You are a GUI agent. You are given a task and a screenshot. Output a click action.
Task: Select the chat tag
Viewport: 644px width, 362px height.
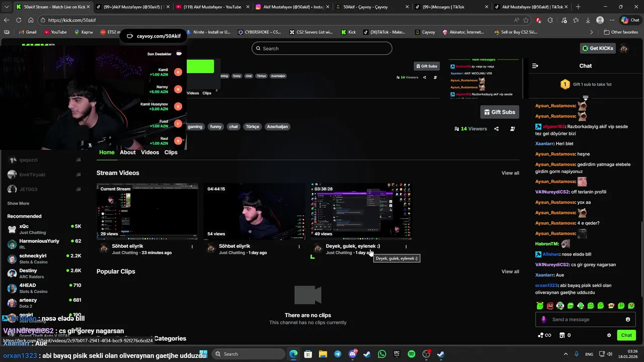[233, 127]
